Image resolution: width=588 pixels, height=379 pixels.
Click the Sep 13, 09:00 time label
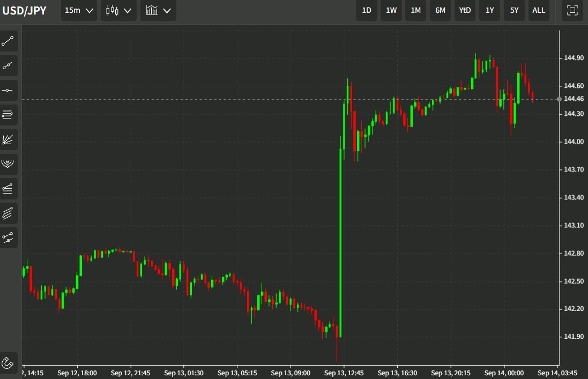coord(291,373)
